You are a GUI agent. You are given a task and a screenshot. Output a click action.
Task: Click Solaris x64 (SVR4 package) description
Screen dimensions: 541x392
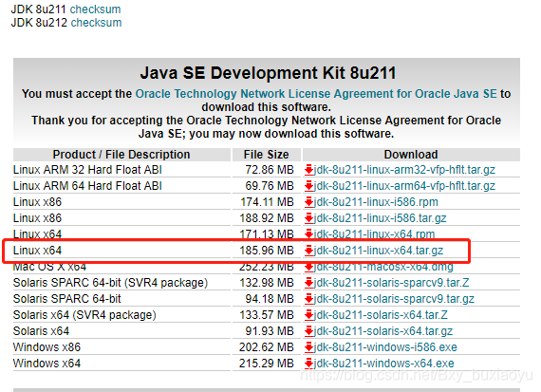pos(84,315)
